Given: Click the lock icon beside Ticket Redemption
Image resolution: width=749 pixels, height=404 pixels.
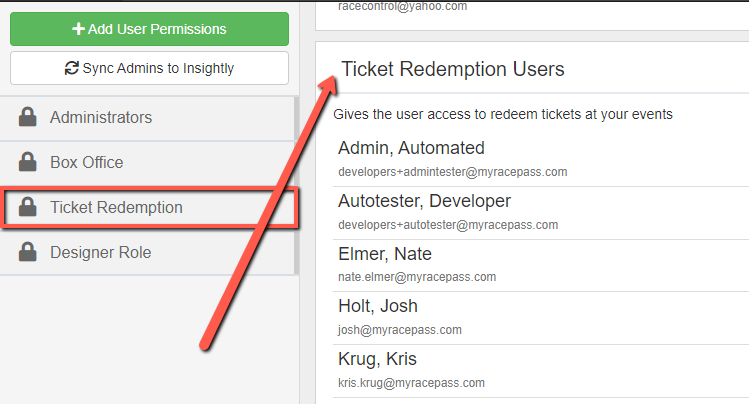Looking at the screenshot, I should coord(28,207).
